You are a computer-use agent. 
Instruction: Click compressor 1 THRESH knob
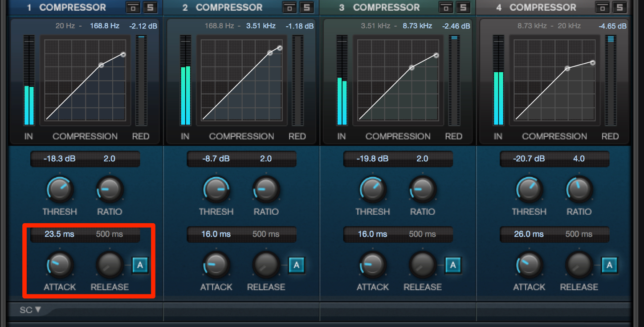pos(60,189)
